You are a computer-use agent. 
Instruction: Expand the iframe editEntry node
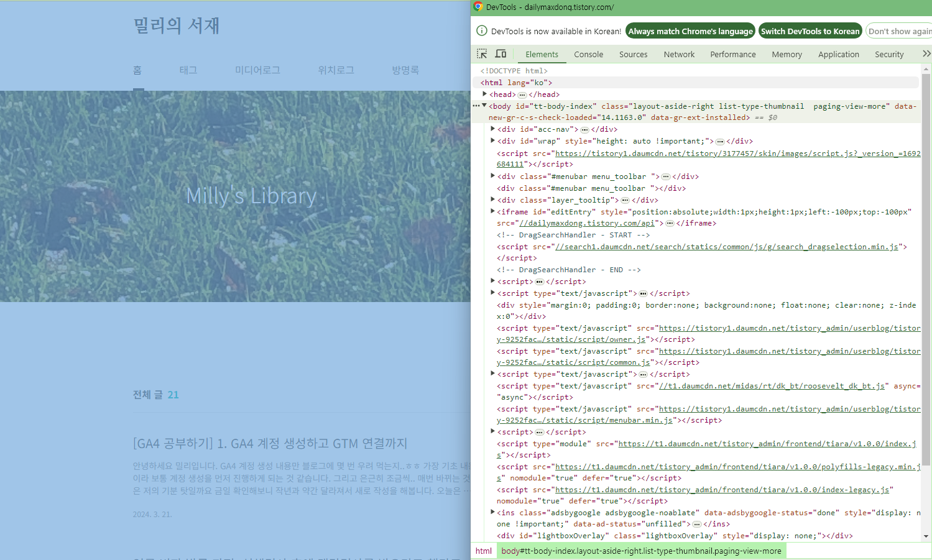[492, 211]
